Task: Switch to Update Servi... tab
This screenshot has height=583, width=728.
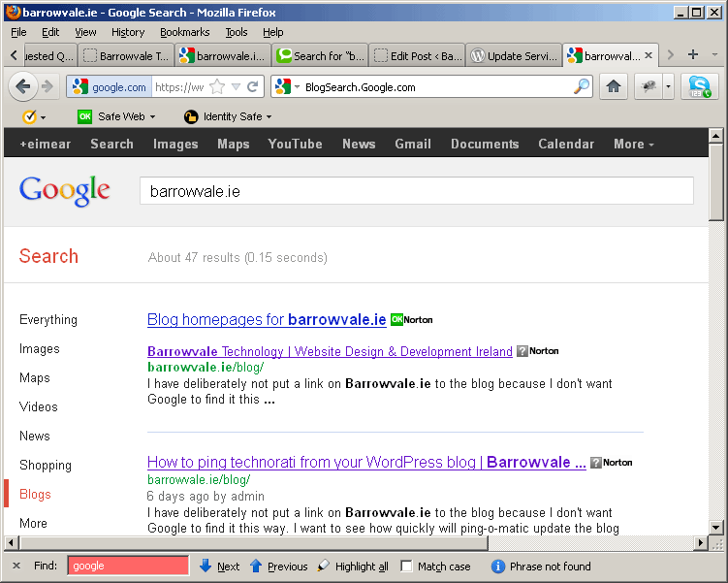Action: click(514, 55)
